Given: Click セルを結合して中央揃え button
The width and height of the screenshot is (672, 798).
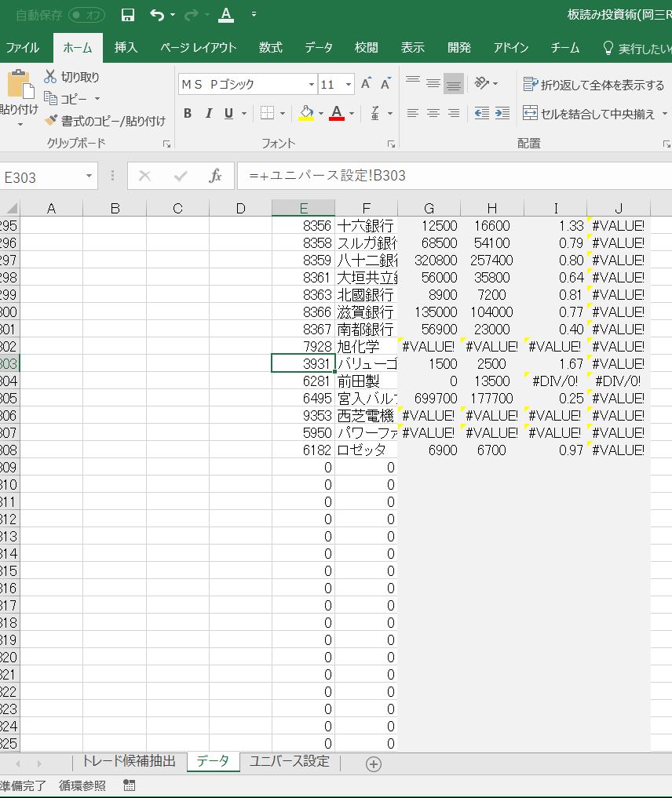Looking at the screenshot, I should (x=589, y=114).
